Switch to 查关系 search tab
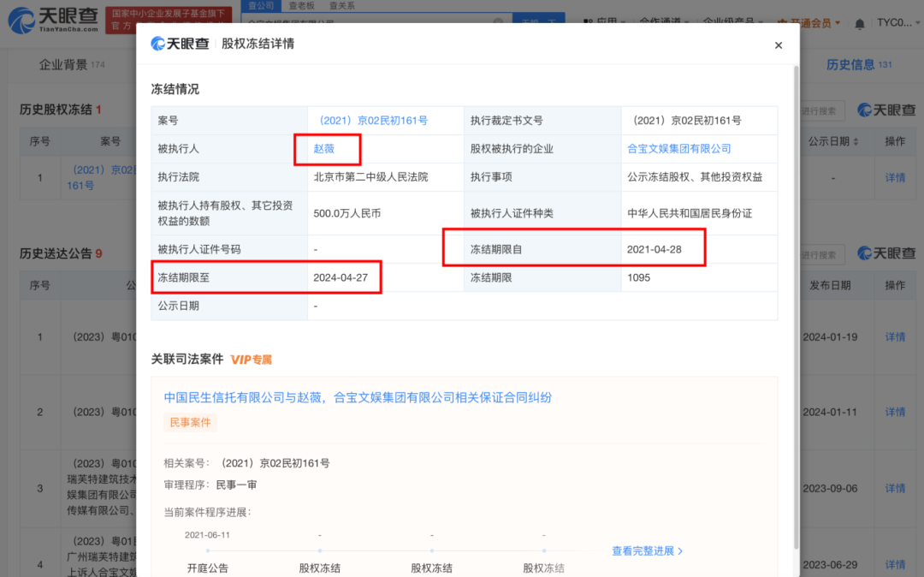 [x=342, y=5]
